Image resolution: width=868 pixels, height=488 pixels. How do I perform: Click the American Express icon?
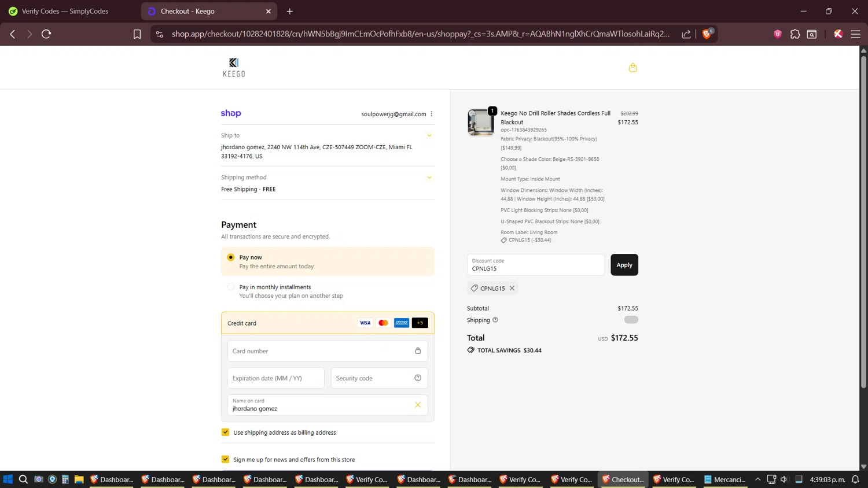click(402, 323)
